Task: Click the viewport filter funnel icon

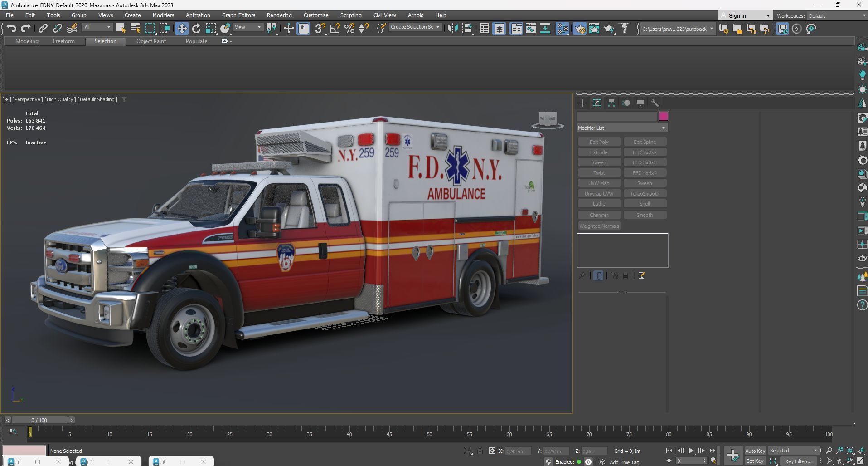Action: click(x=124, y=99)
